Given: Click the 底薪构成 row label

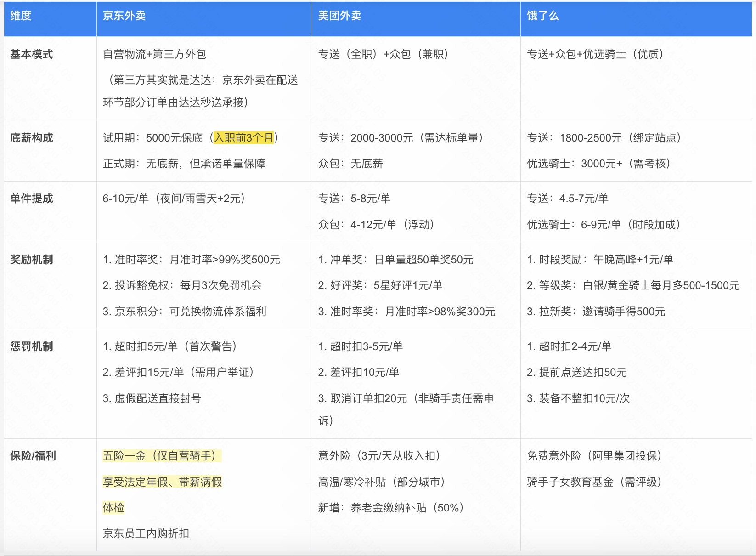Looking at the screenshot, I should (x=31, y=138).
